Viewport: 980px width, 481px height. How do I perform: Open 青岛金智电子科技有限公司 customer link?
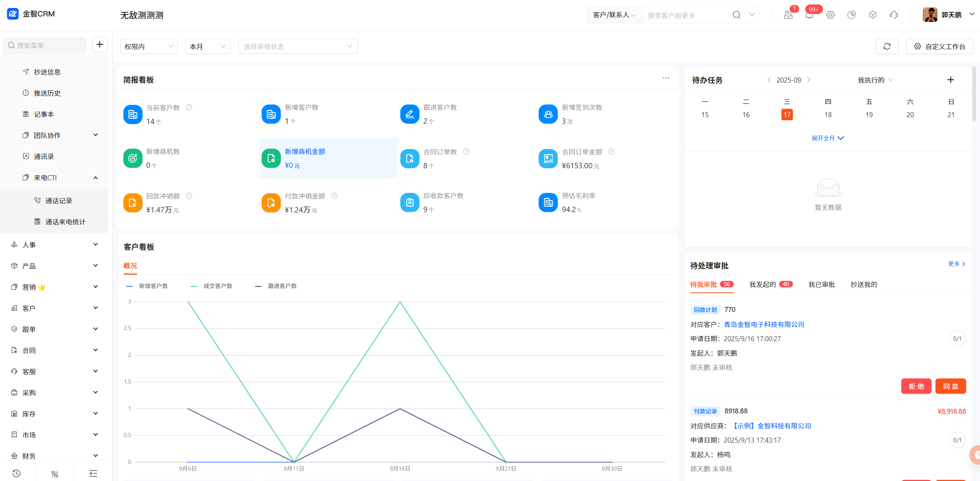pos(764,324)
